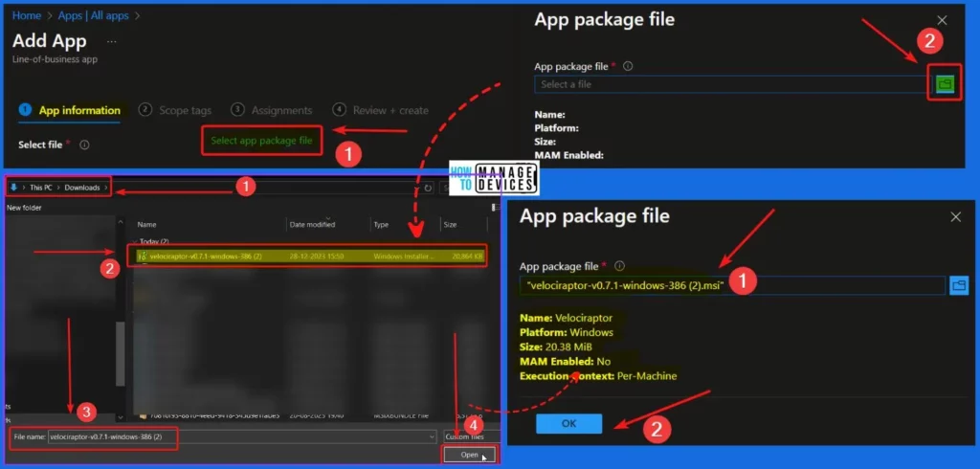
Task: Open the view options icon in file dialog
Action: 496,208
